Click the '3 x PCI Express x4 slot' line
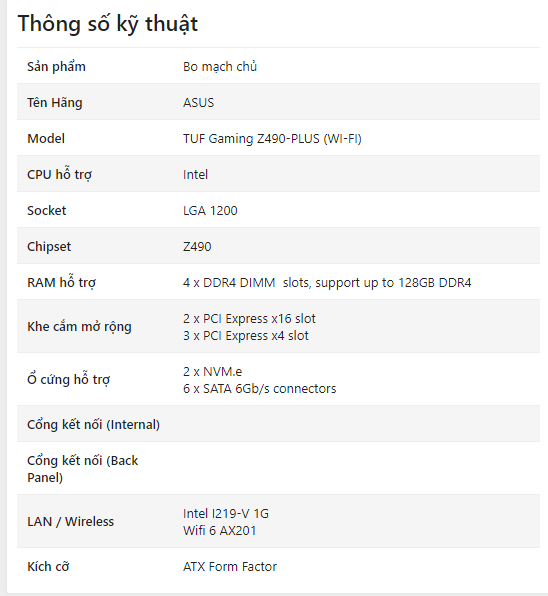The width and height of the screenshot is (548, 596). pos(246,336)
